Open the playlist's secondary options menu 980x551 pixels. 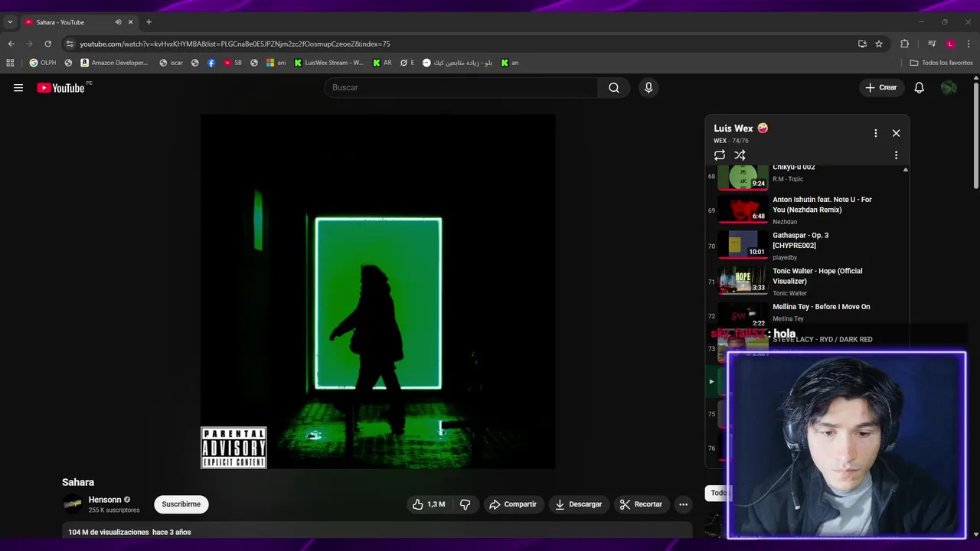897,155
